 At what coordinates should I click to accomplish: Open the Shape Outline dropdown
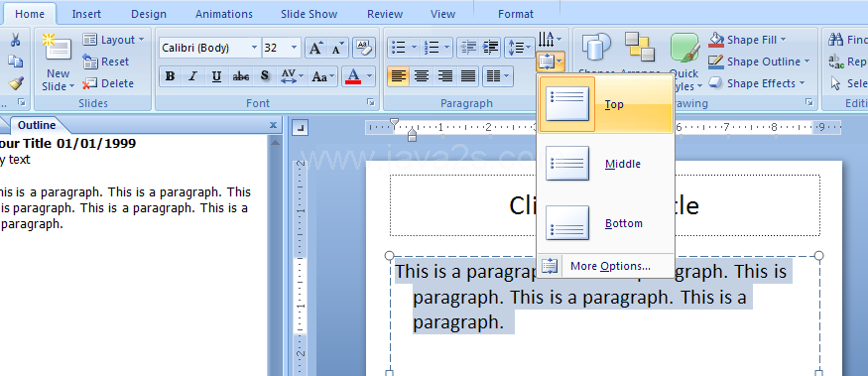759,62
